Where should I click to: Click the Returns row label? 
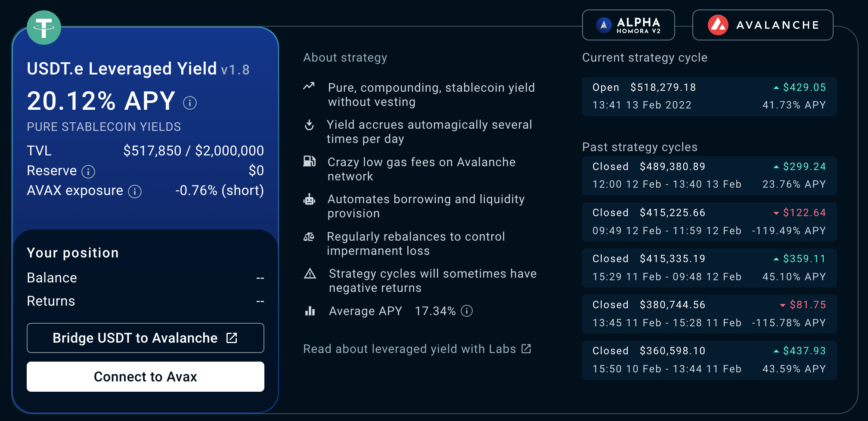[x=51, y=301]
